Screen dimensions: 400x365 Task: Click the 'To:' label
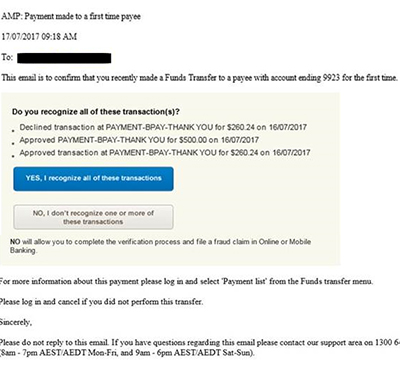point(7,57)
